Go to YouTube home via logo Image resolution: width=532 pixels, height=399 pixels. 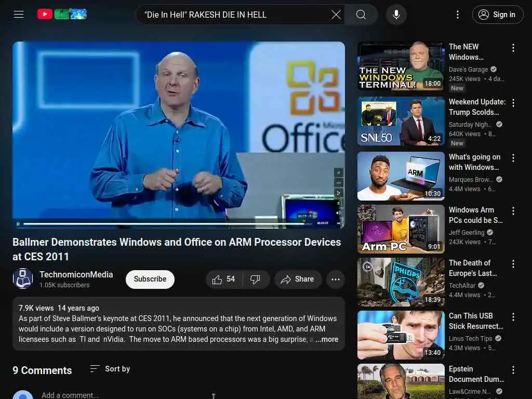[62, 14]
